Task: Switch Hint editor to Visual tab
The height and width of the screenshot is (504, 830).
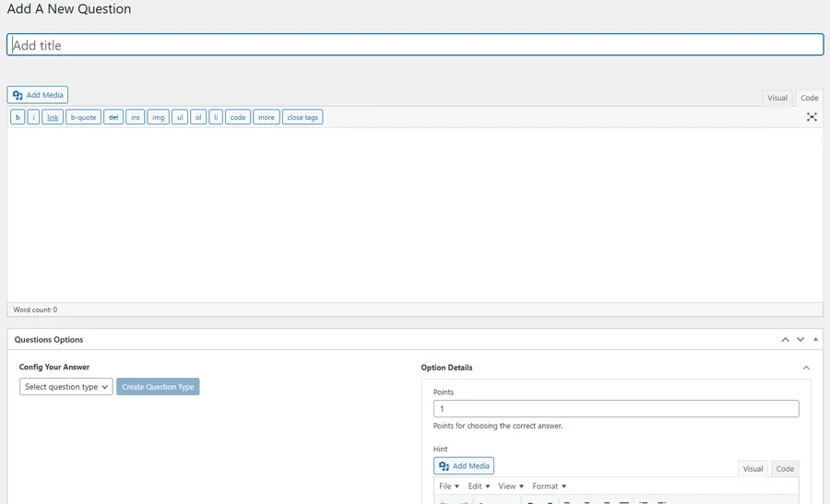Action: point(753,469)
